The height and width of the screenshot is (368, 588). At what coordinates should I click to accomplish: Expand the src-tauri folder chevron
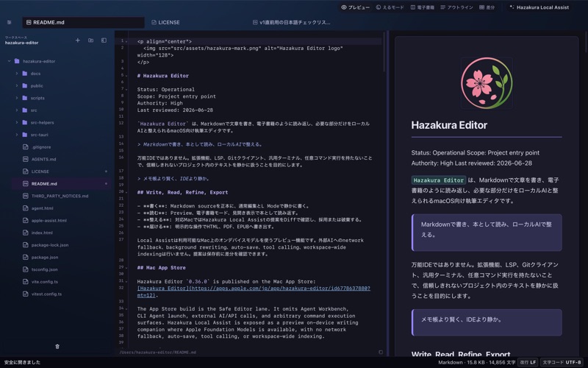pyautogui.click(x=17, y=135)
